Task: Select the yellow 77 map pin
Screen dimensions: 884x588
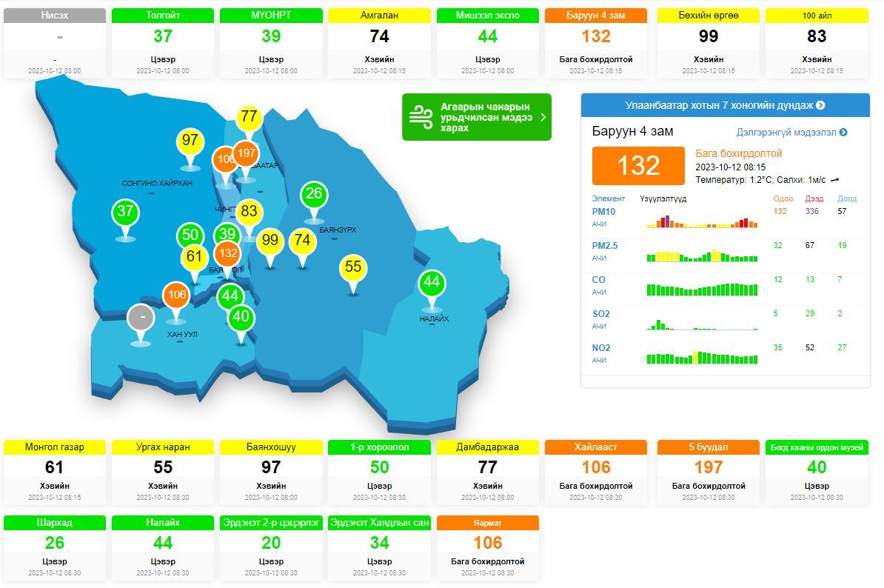Action: [x=249, y=117]
